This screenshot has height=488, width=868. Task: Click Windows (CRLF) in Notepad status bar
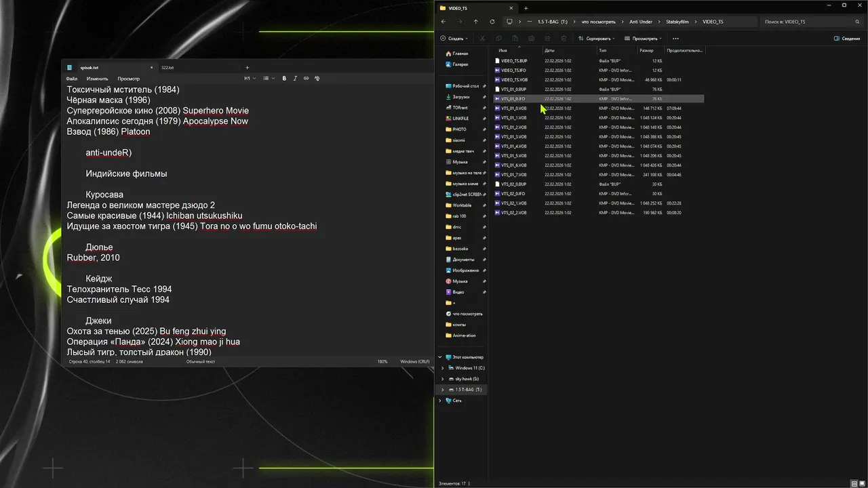point(414,361)
